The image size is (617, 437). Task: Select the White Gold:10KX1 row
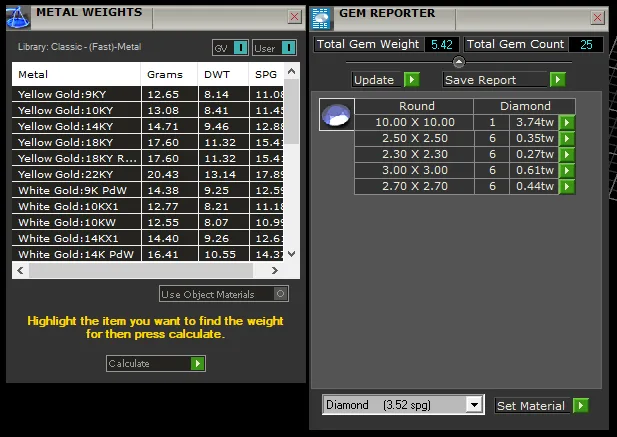point(148,207)
